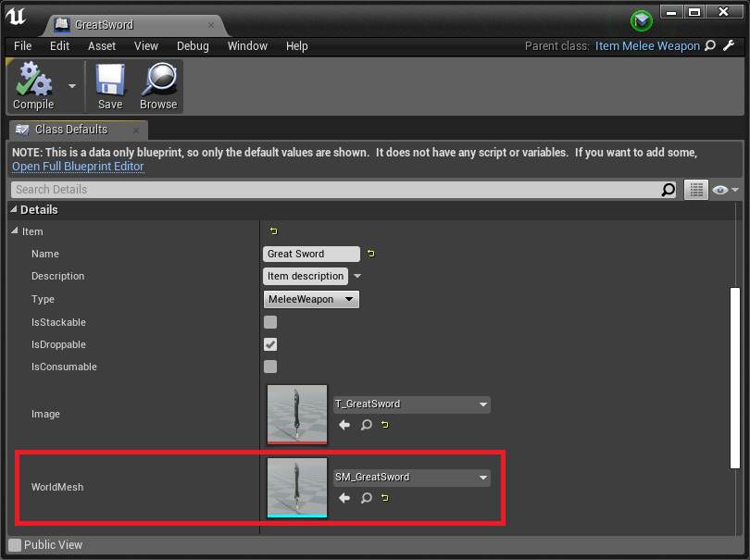Use selected asset arrow for WorldMesh
The width and height of the screenshot is (750, 560).
(x=344, y=498)
